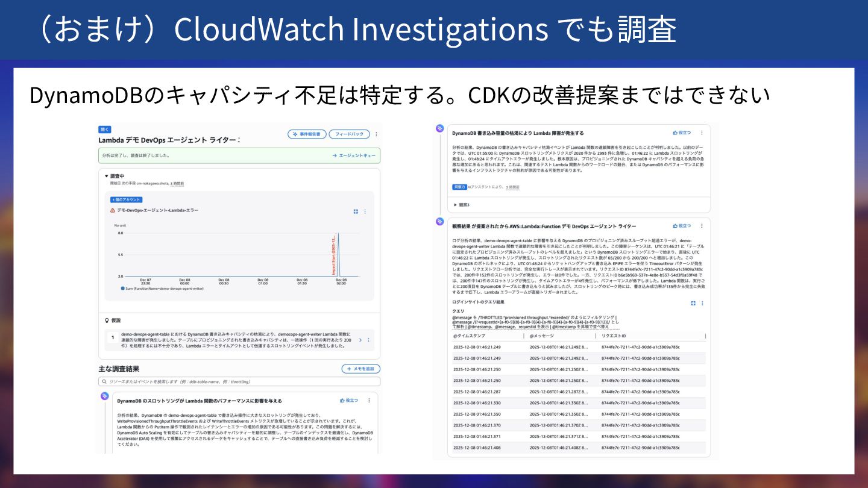
Task: Open kebab menu of DynamoDB のスロットリング finding
Action: tap(369, 400)
